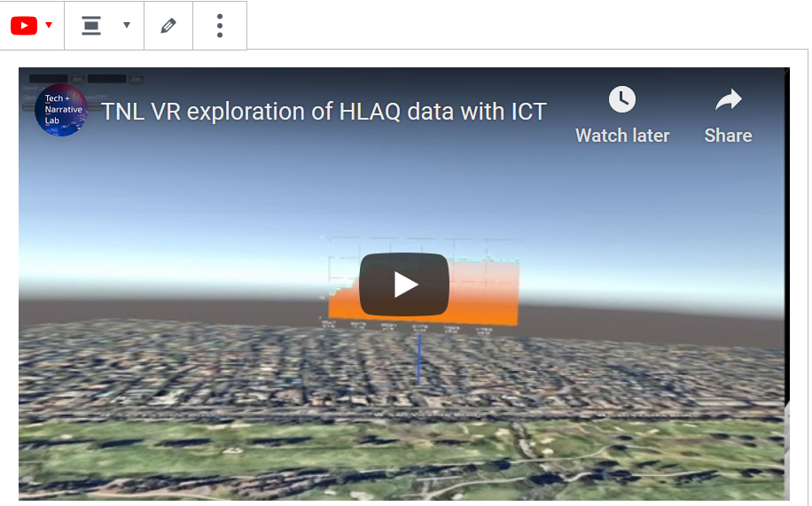Click the Watch later clock icon
The image size is (812, 506).
tap(622, 99)
